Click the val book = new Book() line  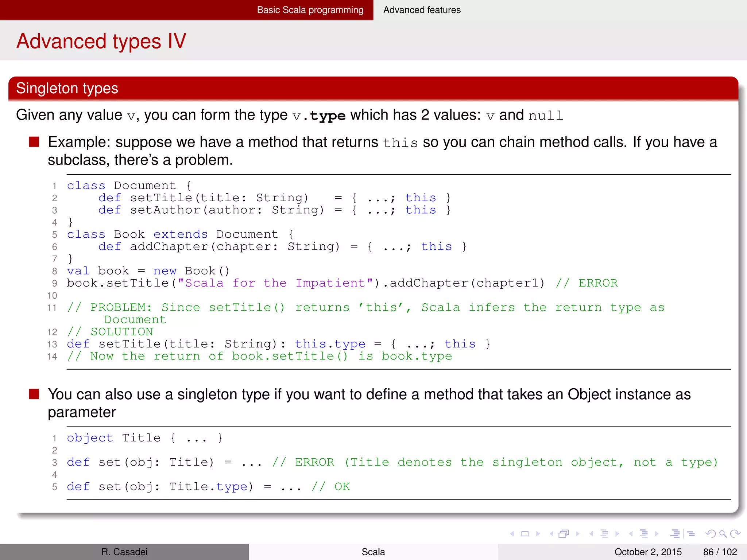pos(148,271)
